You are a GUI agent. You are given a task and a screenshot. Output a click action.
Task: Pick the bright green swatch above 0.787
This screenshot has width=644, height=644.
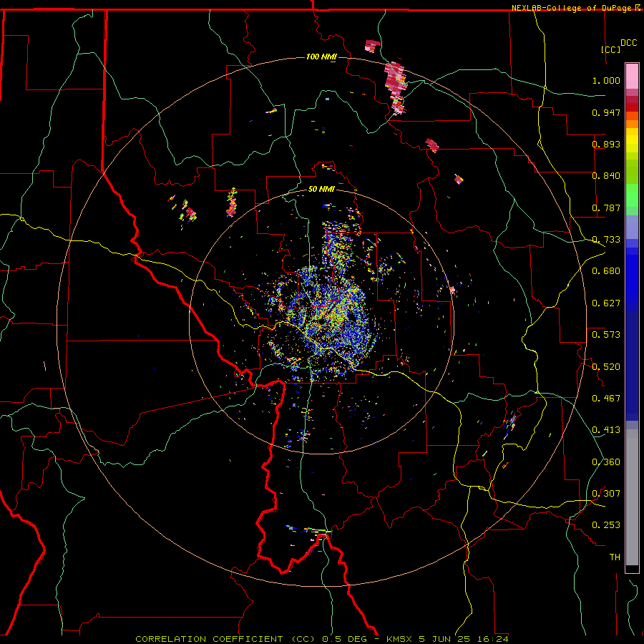[x=632, y=195]
